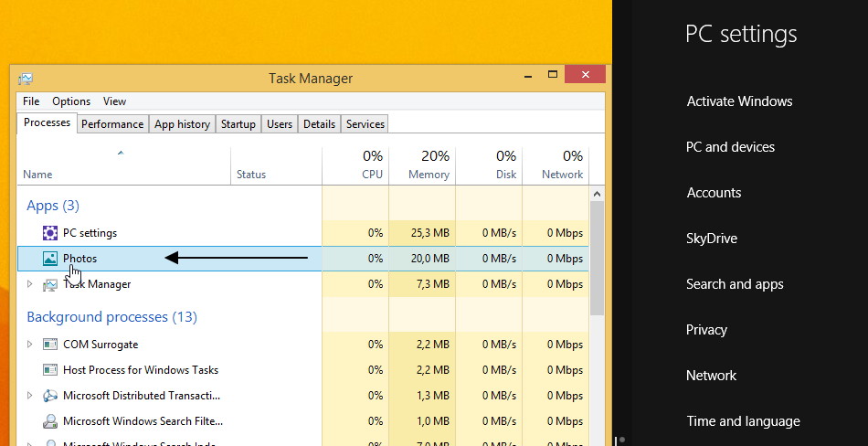Open the File menu
Image resolution: width=868 pixels, height=446 pixels.
(31, 101)
